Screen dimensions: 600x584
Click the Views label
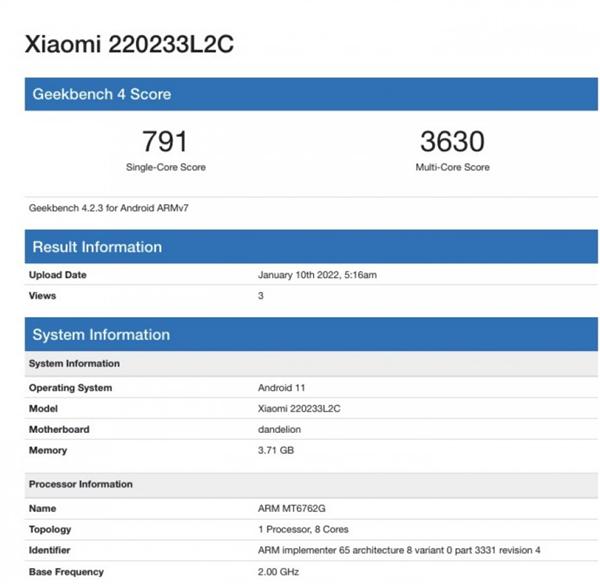click(x=42, y=296)
